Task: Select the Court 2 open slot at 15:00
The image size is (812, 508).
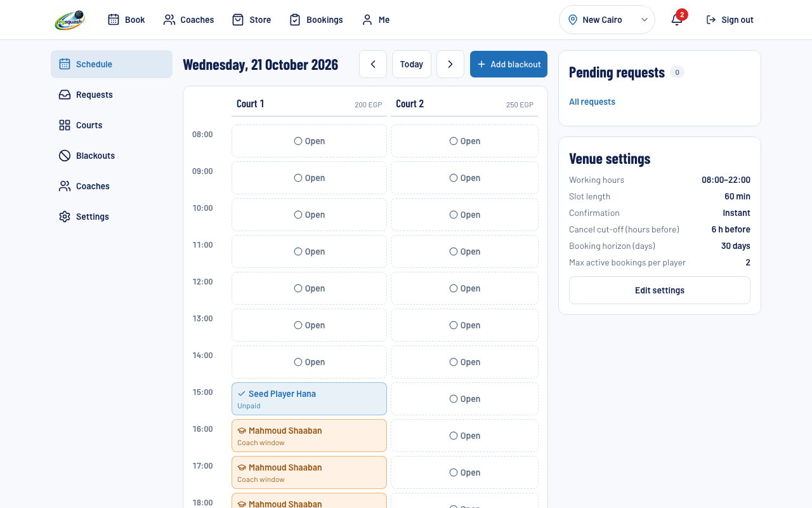Action: click(x=464, y=399)
